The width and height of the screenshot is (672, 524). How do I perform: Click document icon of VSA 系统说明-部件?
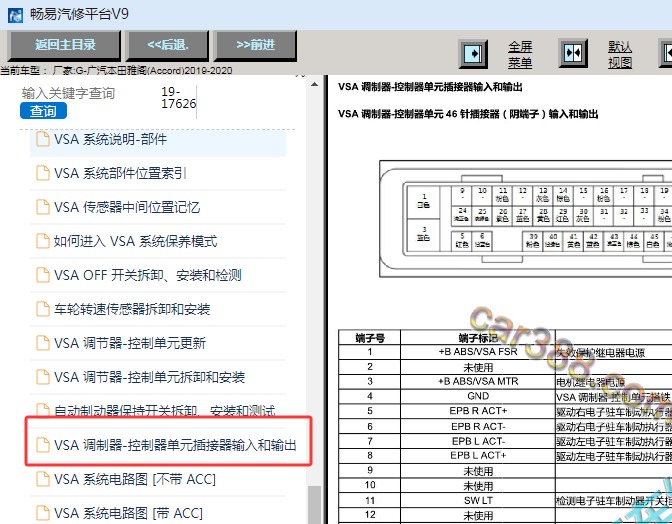click(x=42, y=139)
